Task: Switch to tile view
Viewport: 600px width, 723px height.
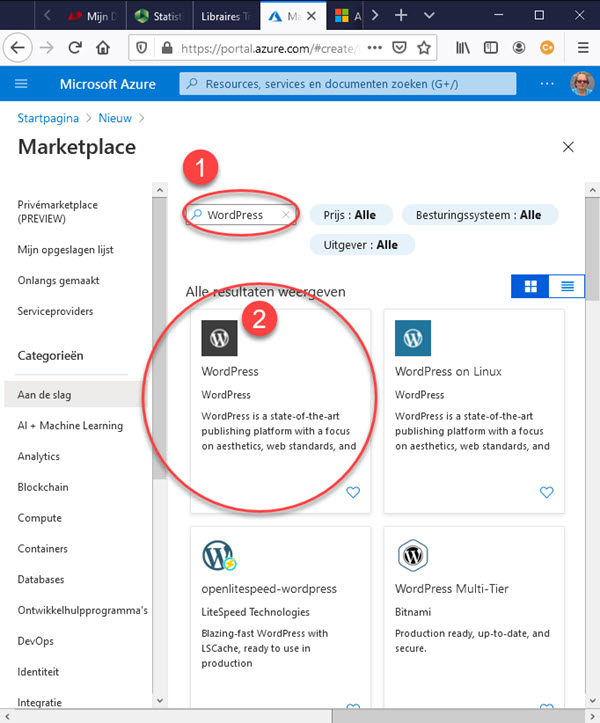Action: click(530, 286)
